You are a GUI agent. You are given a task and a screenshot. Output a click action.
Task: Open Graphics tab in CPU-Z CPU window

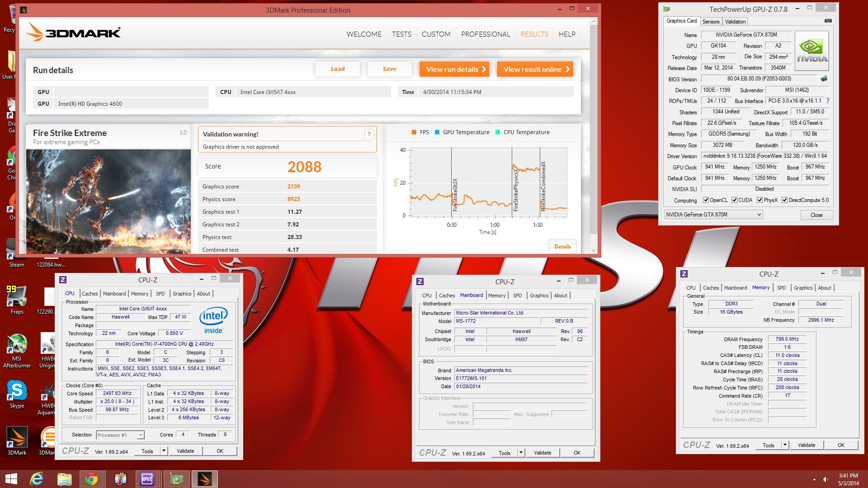[182, 294]
